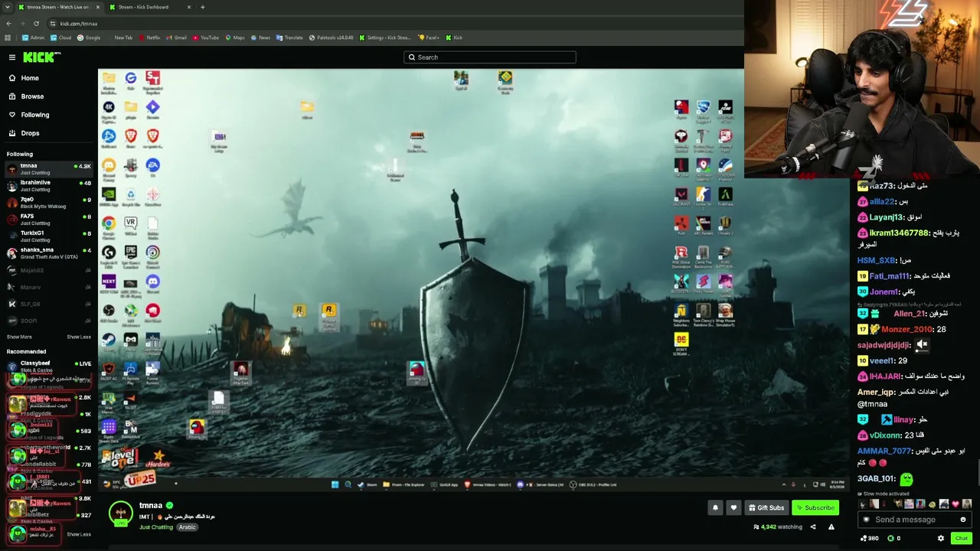The height and width of the screenshot is (551, 980).
Task: Expand following list with Show More
Action: pyautogui.click(x=19, y=337)
